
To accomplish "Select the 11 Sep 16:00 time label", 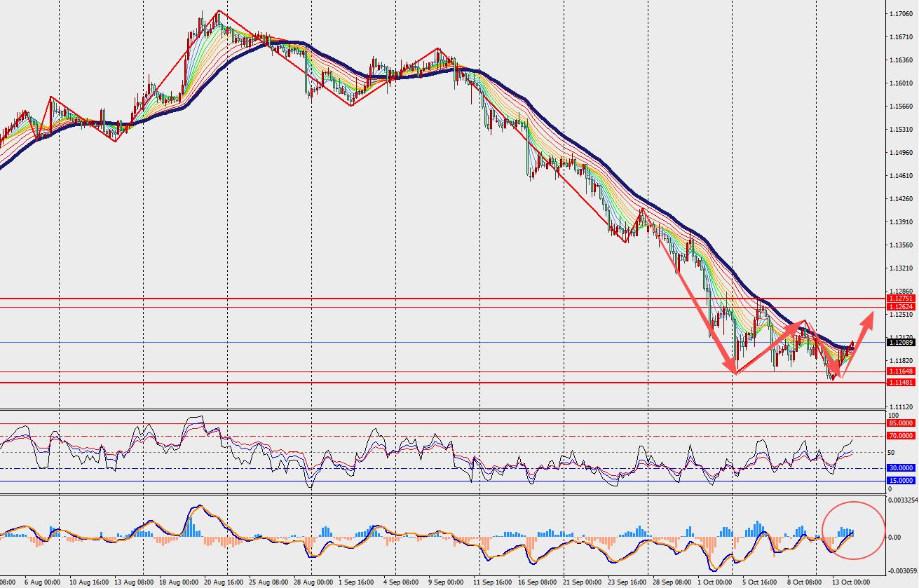I will [493, 582].
